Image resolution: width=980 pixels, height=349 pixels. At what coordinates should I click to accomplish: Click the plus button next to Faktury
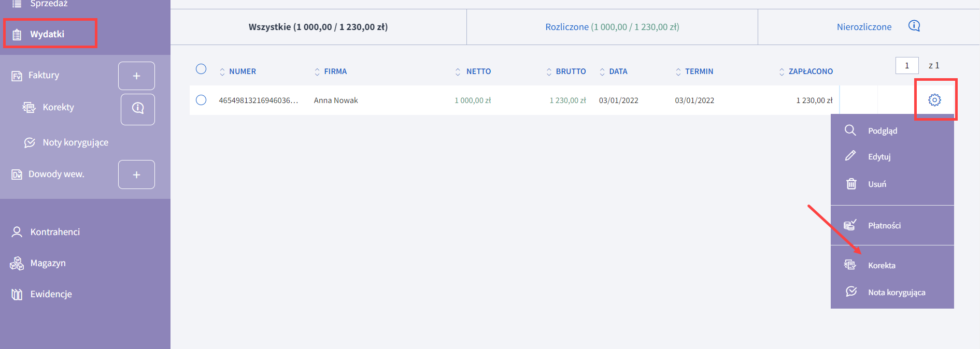pyautogui.click(x=136, y=76)
